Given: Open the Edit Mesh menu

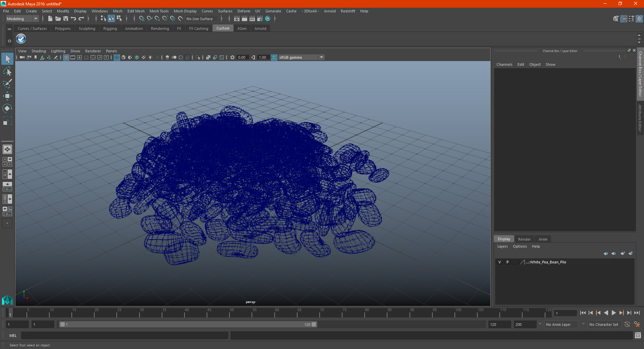Looking at the screenshot, I should point(136,11).
